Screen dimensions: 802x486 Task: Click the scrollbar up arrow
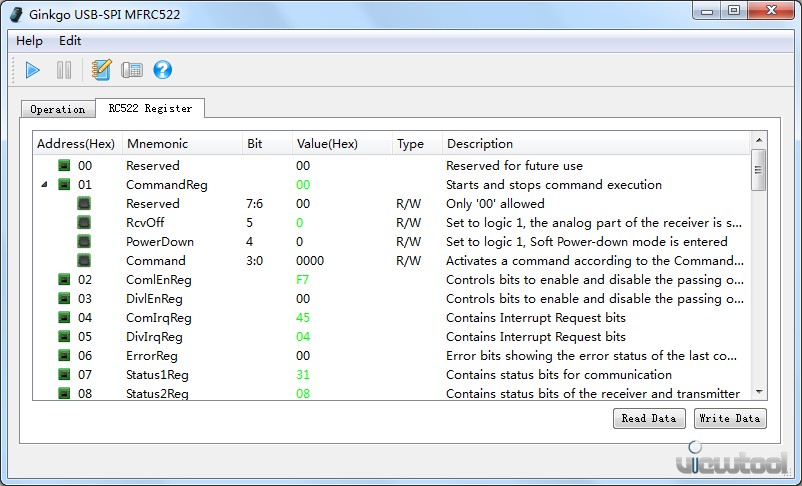tap(759, 140)
